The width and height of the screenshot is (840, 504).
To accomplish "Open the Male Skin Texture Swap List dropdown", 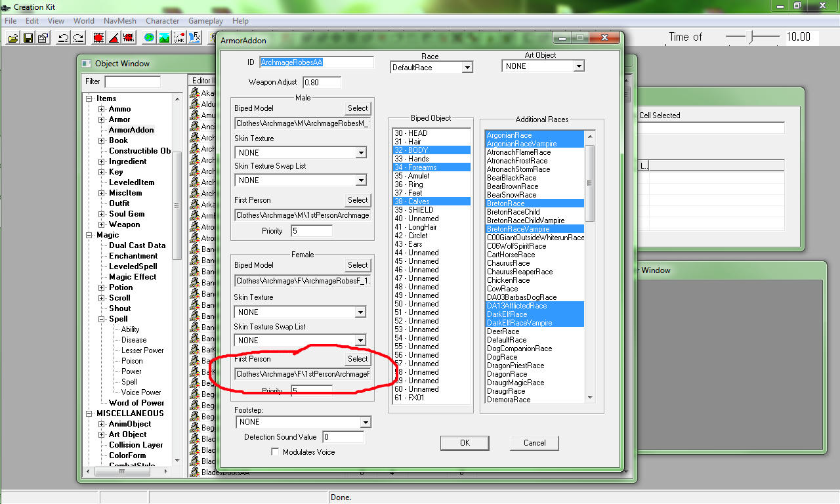I will pyautogui.click(x=300, y=180).
